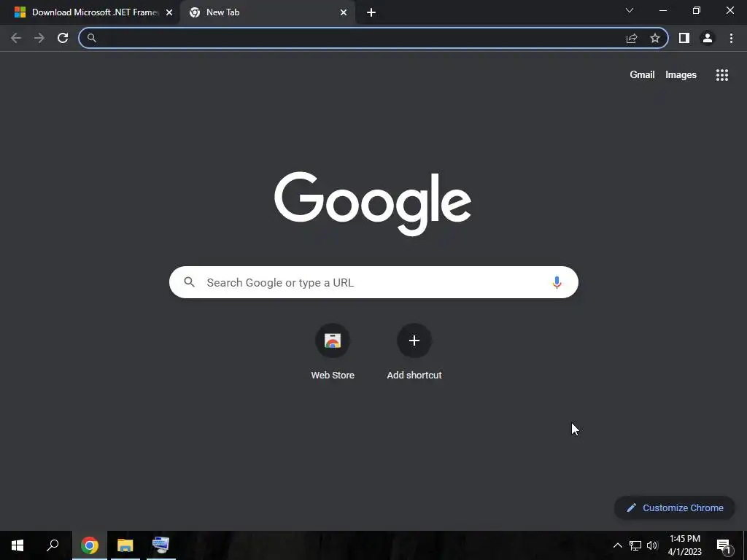Click the Customize Chrome button
The width and height of the screenshot is (747, 560).
pyautogui.click(x=675, y=507)
